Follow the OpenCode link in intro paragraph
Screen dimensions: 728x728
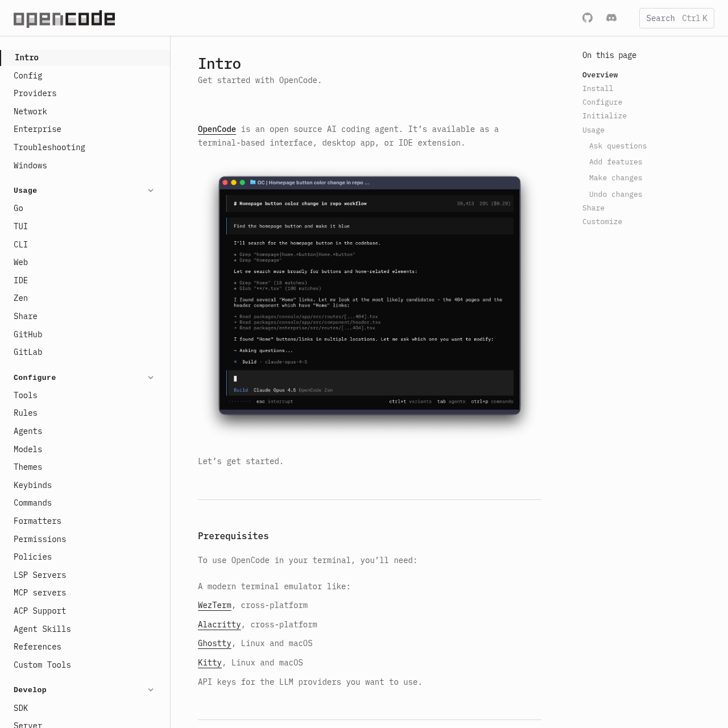click(x=217, y=129)
